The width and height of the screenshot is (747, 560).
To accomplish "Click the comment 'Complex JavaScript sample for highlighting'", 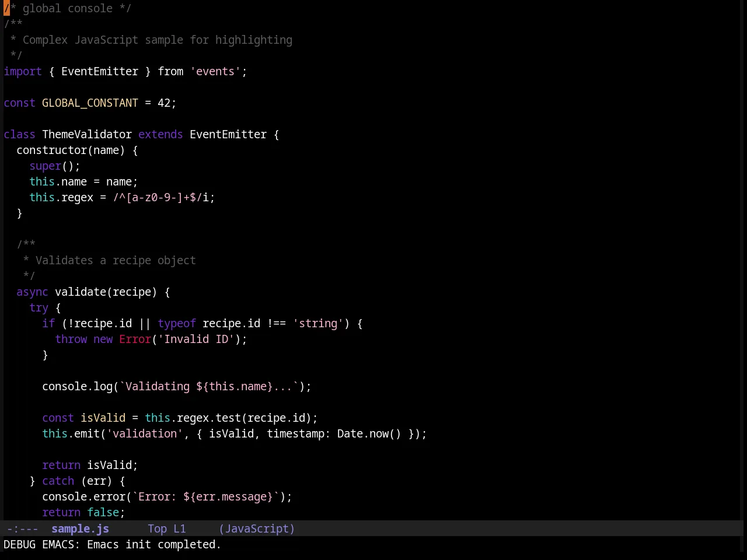I will tap(158, 40).
